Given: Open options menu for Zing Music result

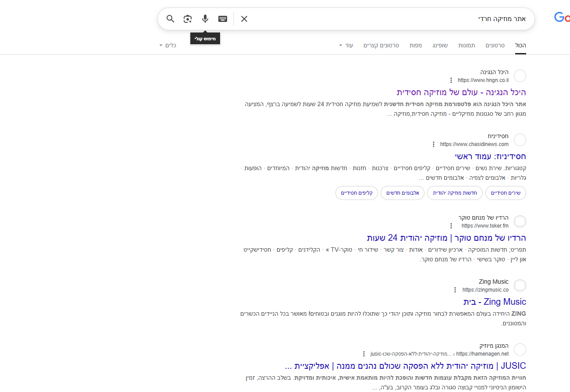Looking at the screenshot, I should click(x=455, y=289).
